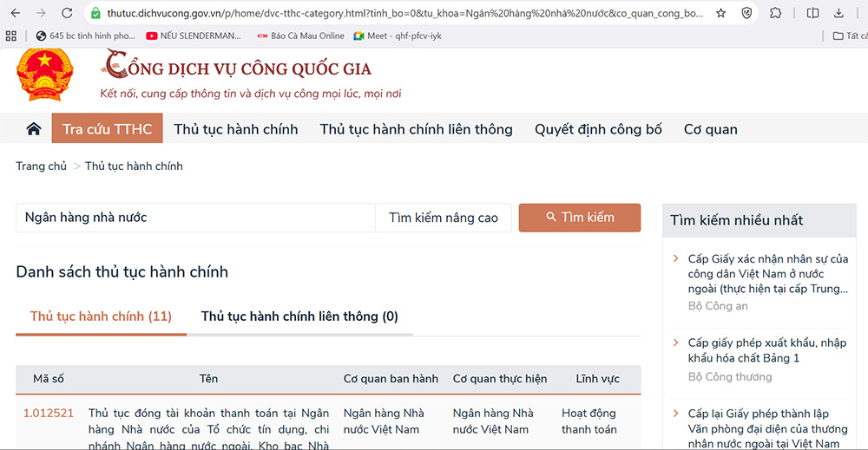Expand Cấp giấy phép xuất khẩu chevron

676,343
